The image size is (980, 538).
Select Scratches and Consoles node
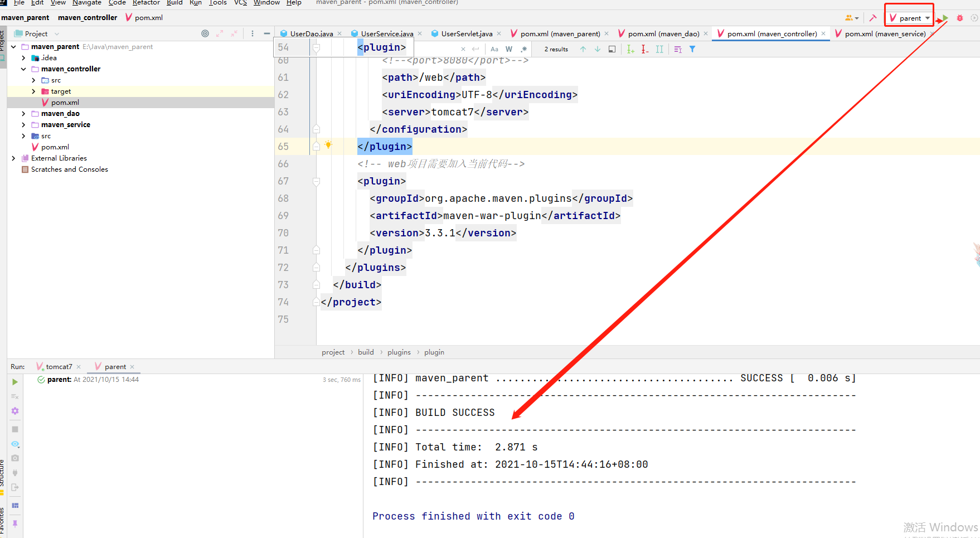(70, 169)
